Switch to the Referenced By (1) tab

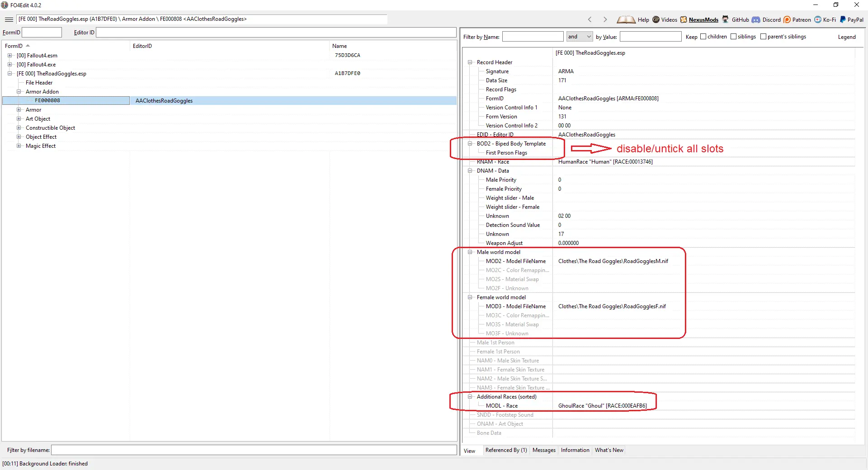pyautogui.click(x=506, y=450)
